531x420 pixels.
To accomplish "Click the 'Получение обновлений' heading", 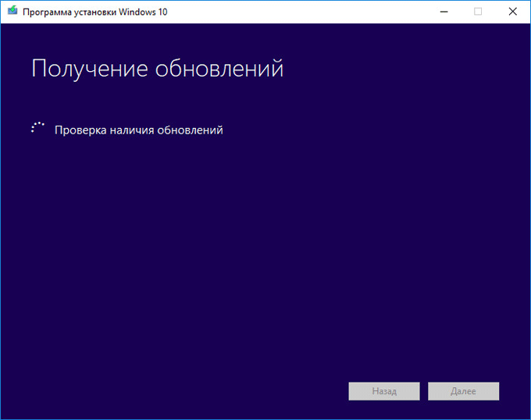I will [158, 69].
